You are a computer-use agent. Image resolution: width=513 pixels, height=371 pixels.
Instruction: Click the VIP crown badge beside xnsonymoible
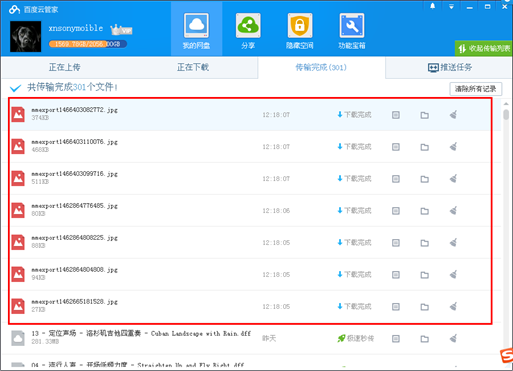tap(121, 30)
